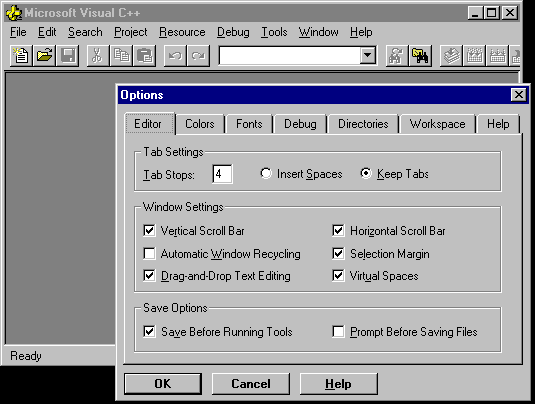Toggle the Virtual Spaces checkbox

tap(338, 276)
